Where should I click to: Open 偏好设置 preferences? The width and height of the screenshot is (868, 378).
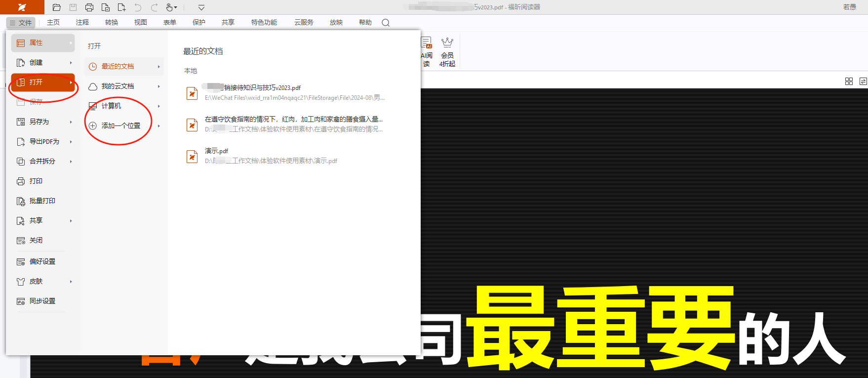tap(42, 261)
